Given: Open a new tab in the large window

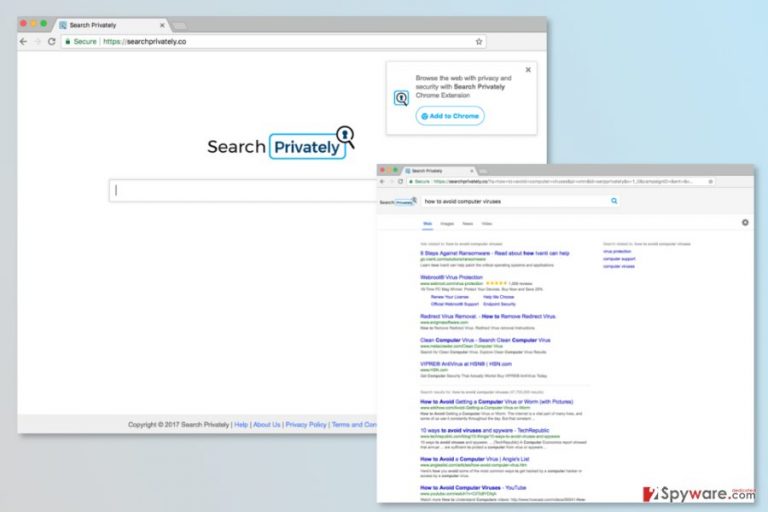Looking at the screenshot, I should [x=180, y=25].
